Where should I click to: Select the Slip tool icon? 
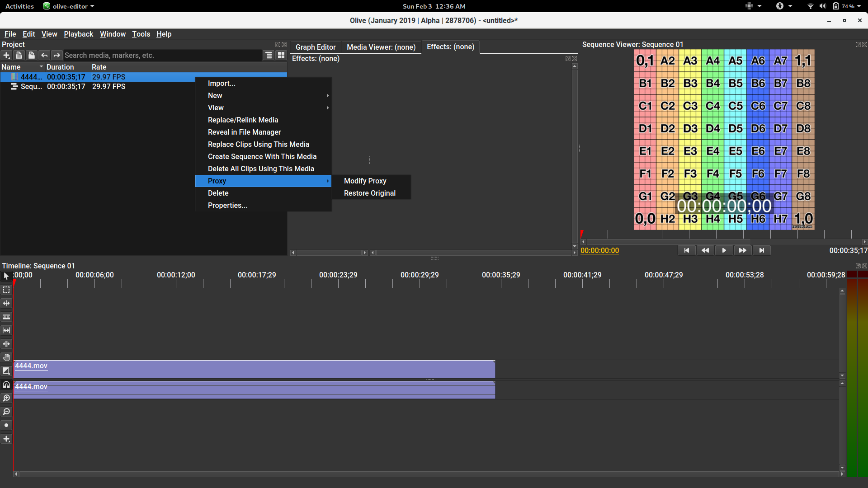point(6,330)
